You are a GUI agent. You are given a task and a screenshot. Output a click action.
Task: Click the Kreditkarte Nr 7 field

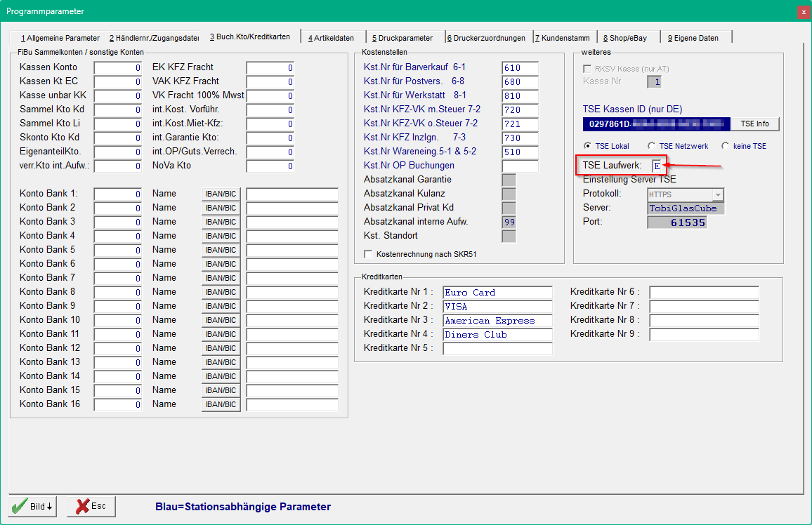(x=705, y=307)
